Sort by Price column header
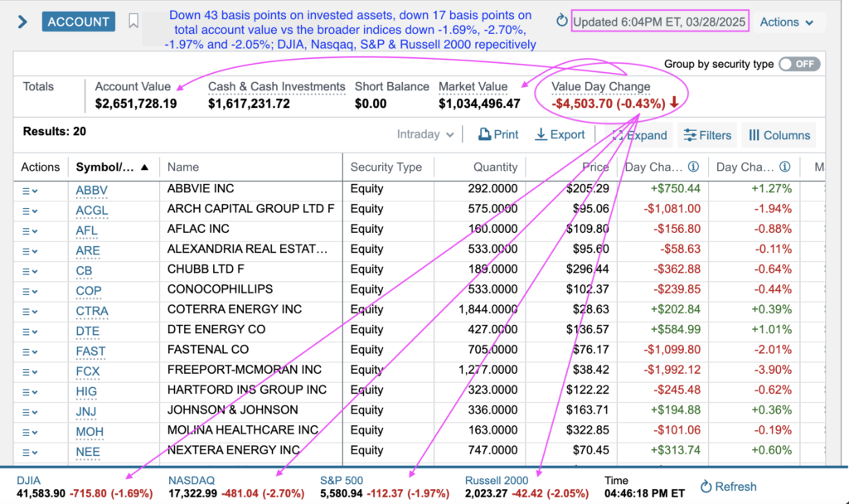The width and height of the screenshot is (849, 504). pos(595,167)
